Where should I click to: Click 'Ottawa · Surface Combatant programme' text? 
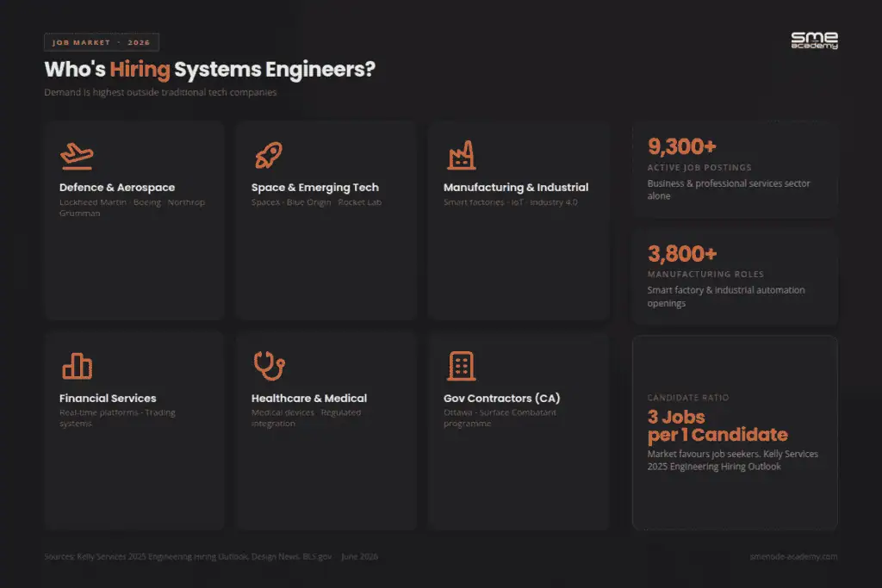pyautogui.click(x=500, y=418)
